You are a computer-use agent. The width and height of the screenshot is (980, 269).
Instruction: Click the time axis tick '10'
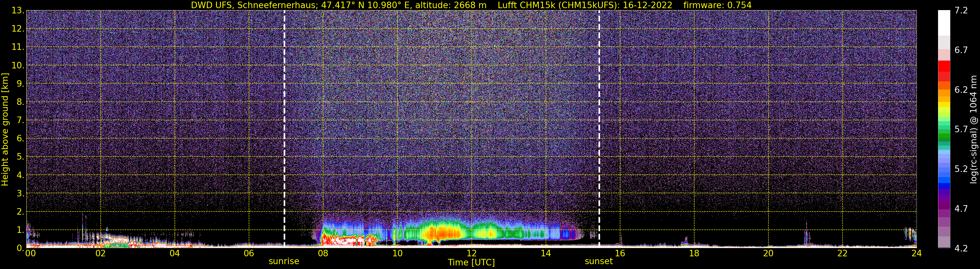pyautogui.click(x=397, y=253)
